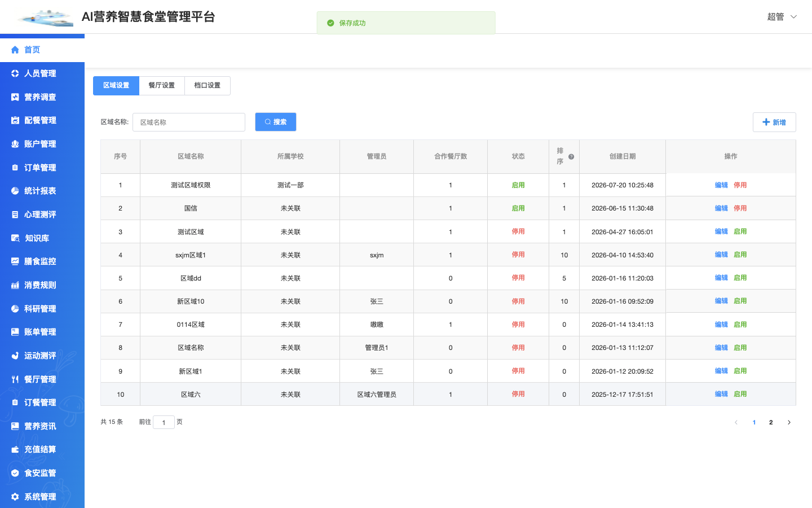This screenshot has height=508, width=812.
Task: Open 系统管理 menu label
Action: 40,497
